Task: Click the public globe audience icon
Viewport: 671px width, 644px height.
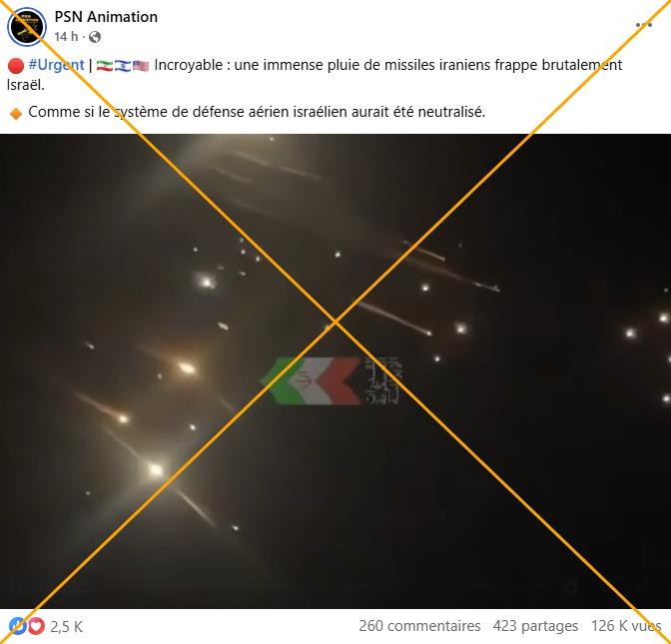Action: [95, 37]
